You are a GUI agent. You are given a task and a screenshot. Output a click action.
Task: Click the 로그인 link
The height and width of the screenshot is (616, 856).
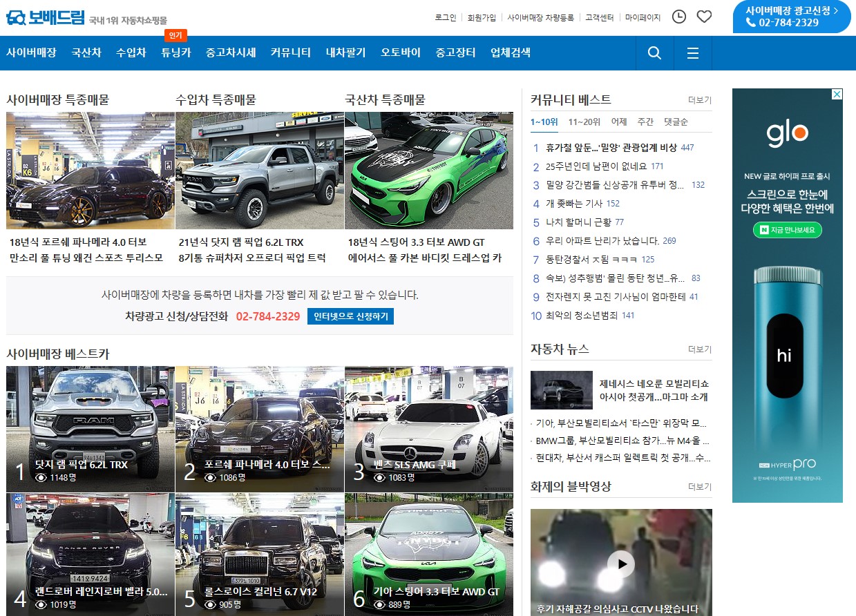(x=446, y=18)
